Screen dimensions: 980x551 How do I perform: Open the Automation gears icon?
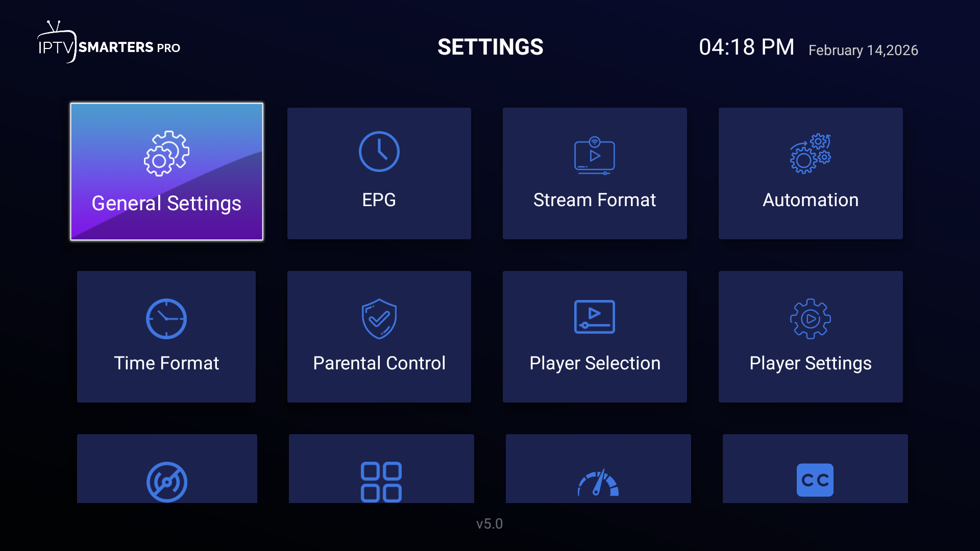click(811, 154)
